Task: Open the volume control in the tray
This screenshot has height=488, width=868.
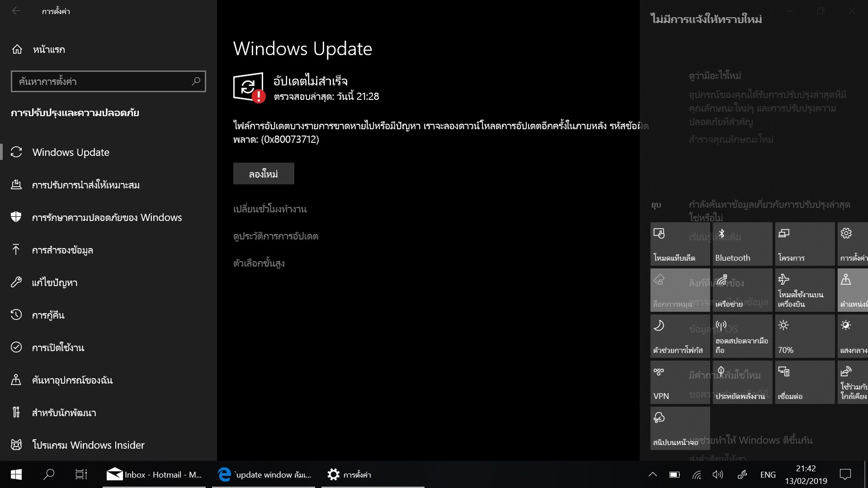Action: coord(718,474)
